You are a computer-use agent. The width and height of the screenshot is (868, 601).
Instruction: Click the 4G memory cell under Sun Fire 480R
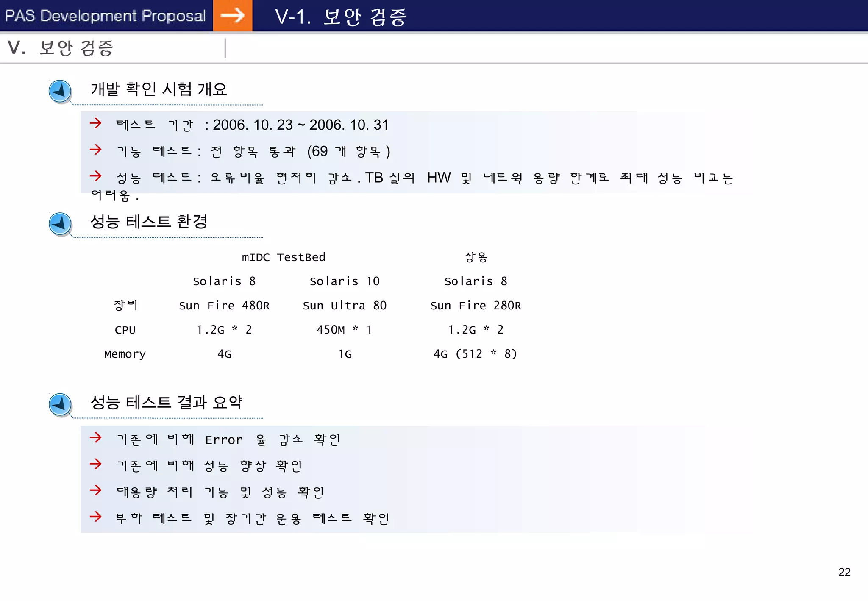(224, 354)
